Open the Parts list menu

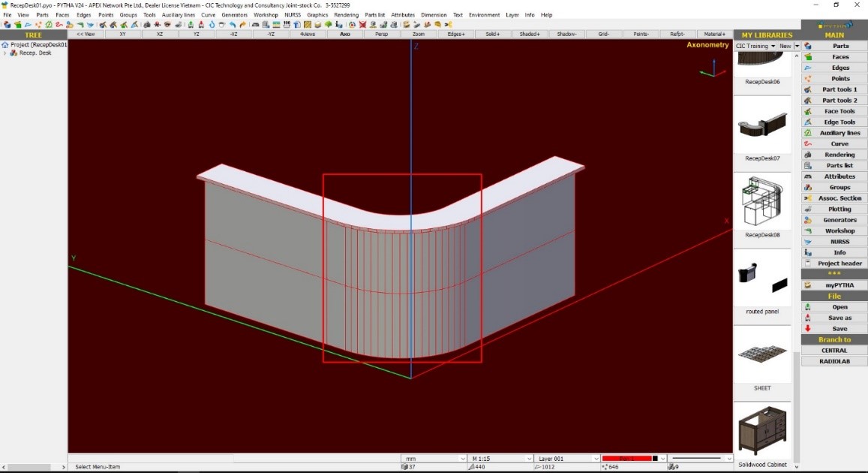click(374, 15)
